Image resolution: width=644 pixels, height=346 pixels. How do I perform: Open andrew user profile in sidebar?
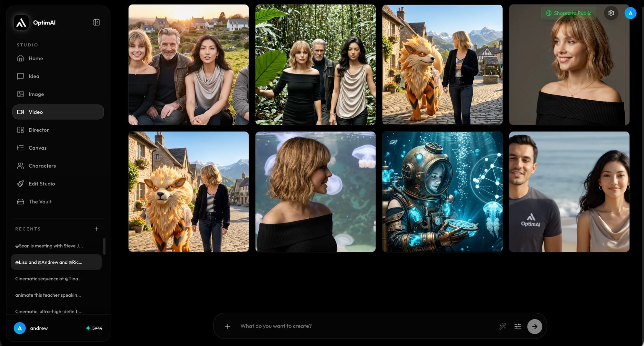[31, 328]
